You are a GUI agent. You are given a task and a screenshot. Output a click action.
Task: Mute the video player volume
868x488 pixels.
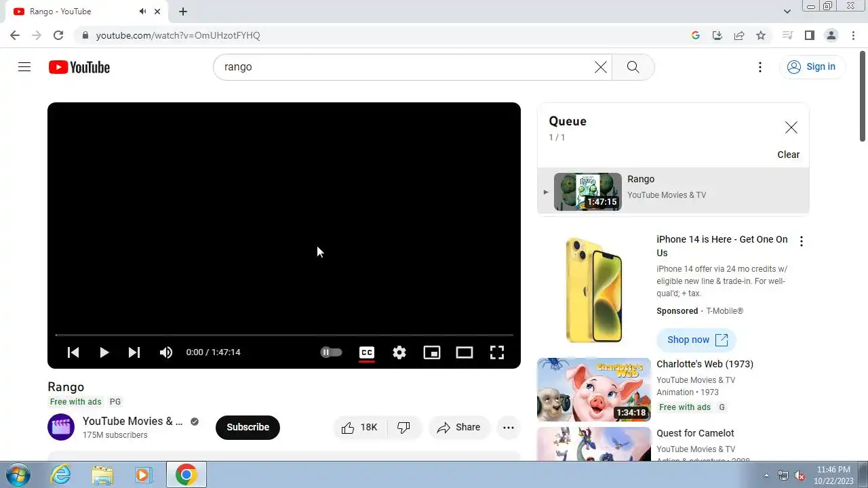166,352
